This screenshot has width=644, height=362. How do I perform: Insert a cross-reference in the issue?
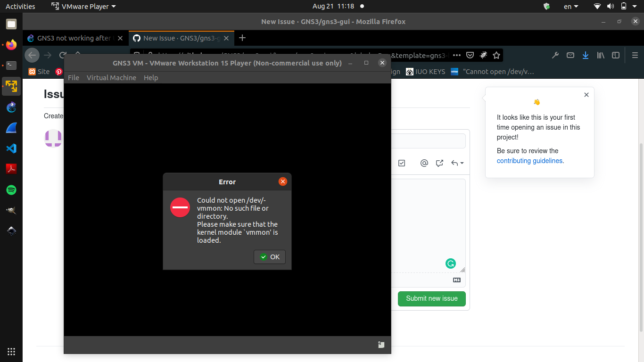coord(439,163)
